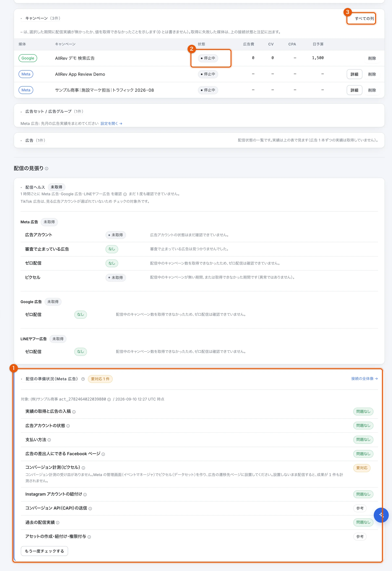
Task: Click 停止中 status of AllRev App Review Demo
Action: click(x=208, y=74)
